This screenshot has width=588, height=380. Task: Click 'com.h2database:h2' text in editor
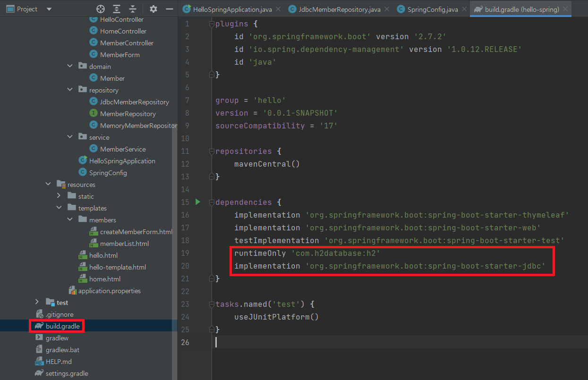tap(335, 253)
